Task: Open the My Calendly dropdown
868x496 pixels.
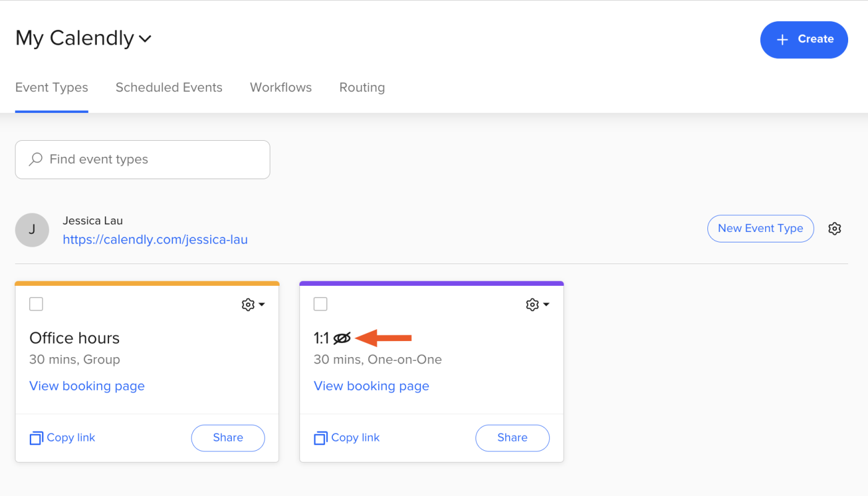Action: [x=84, y=38]
